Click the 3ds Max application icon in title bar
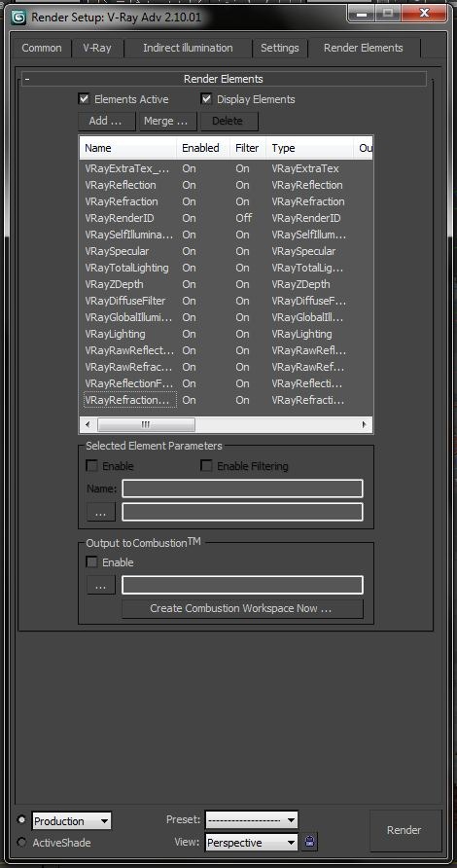 pos(19,18)
